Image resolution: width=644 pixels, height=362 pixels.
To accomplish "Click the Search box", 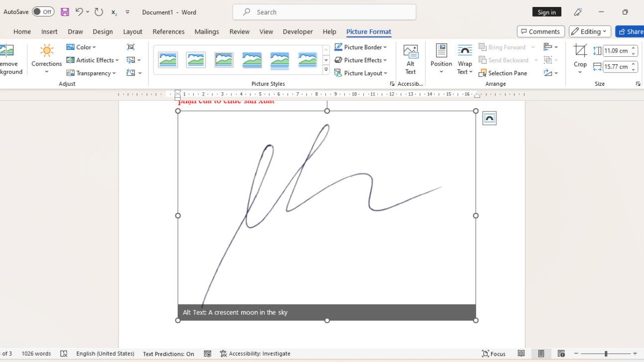I will [x=324, y=12].
